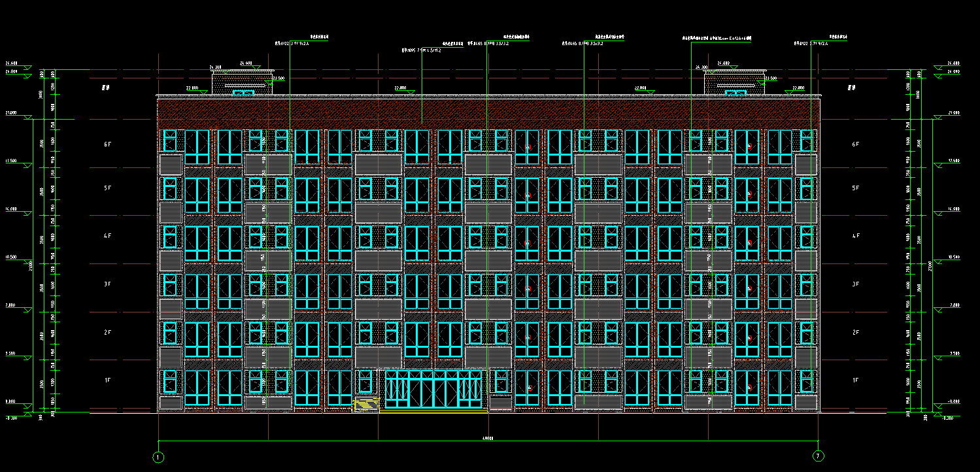The height and width of the screenshot is (472, 980).
Task: Click the left rooftop stair tower
Action: (242, 84)
